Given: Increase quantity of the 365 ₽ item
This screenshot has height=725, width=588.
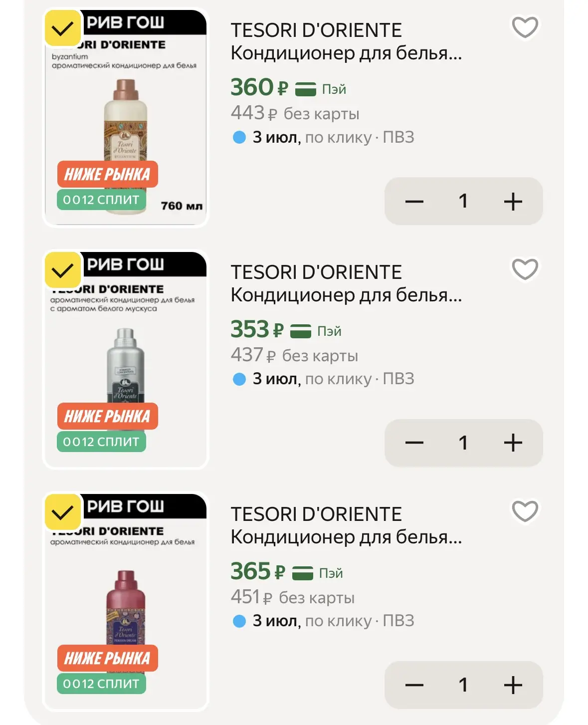Looking at the screenshot, I should pos(513,685).
